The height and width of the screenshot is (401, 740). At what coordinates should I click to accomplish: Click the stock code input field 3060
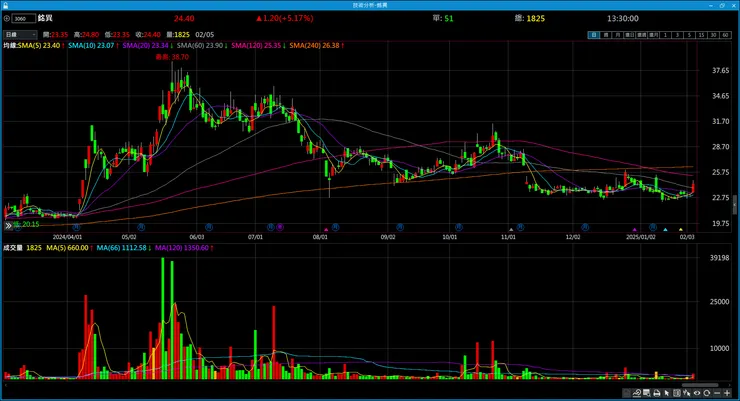[23, 18]
